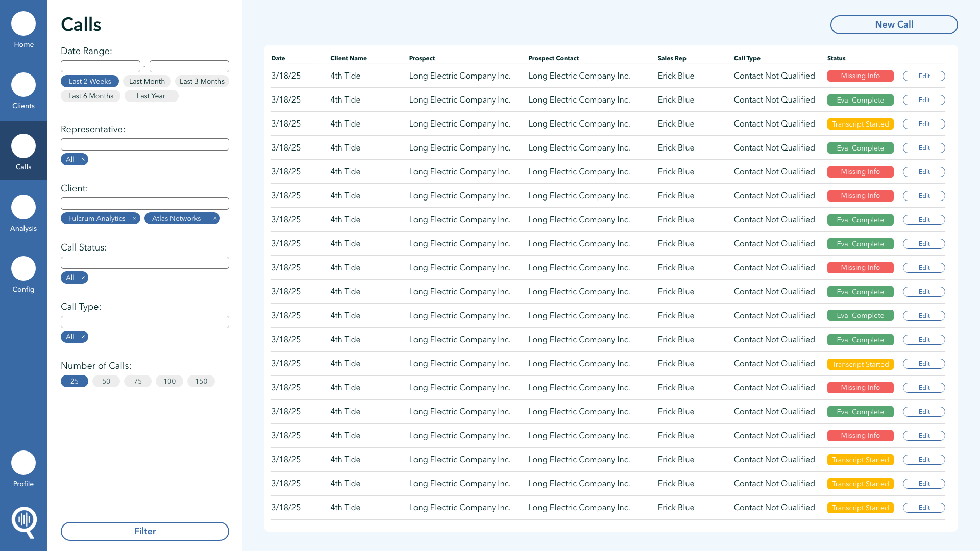This screenshot has height=551, width=980.
Task: Open the Profile icon
Action: click(23, 463)
